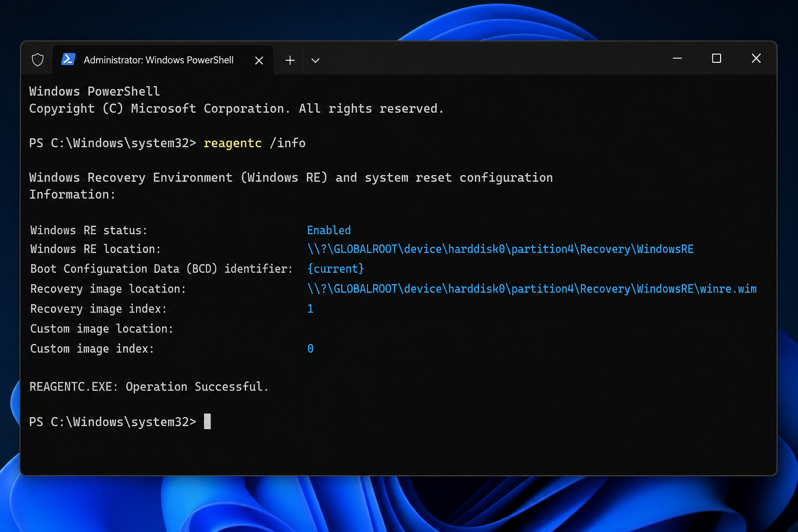This screenshot has height=532, width=798.
Task: Click 'REAGENTC.EXE: Operation Successful.' line
Action: point(149,387)
